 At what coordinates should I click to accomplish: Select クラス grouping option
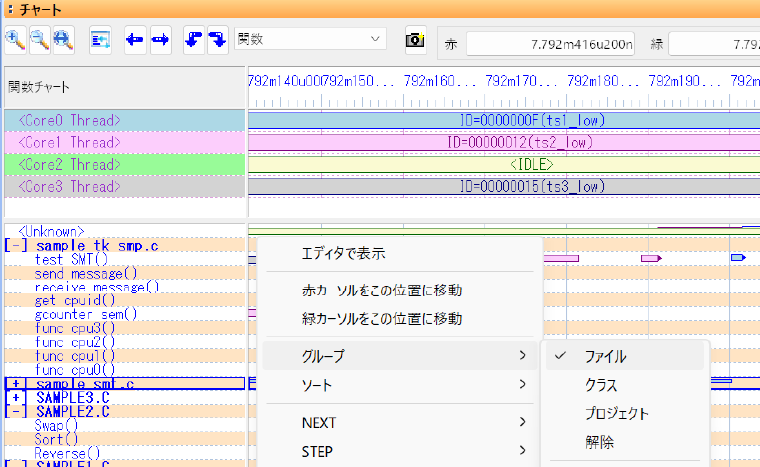(625, 385)
